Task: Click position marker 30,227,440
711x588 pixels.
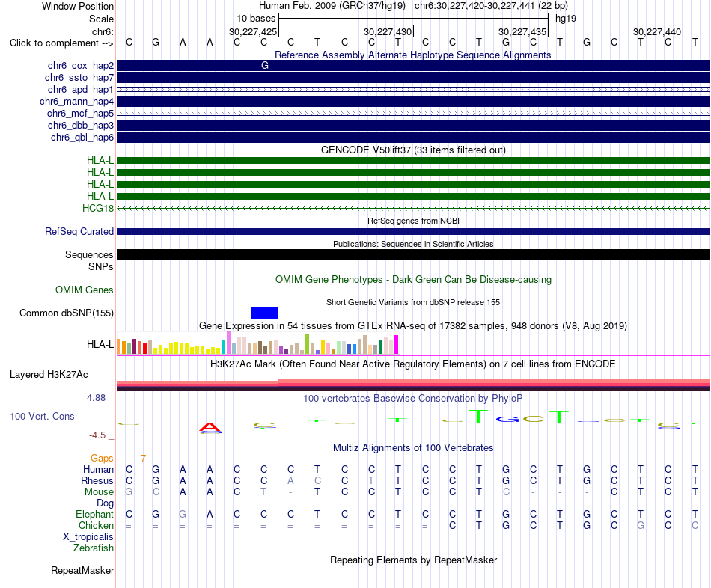Action: 657,31
